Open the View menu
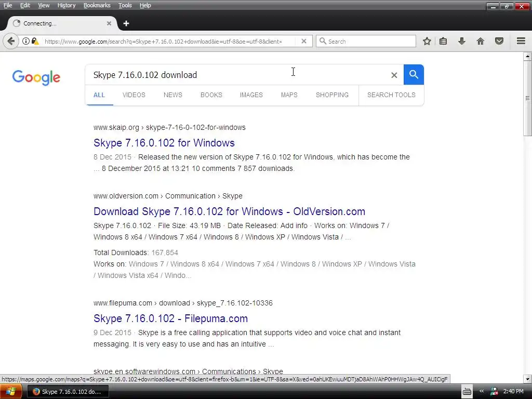Viewport: 532px width, 399px height. click(44, 5)
